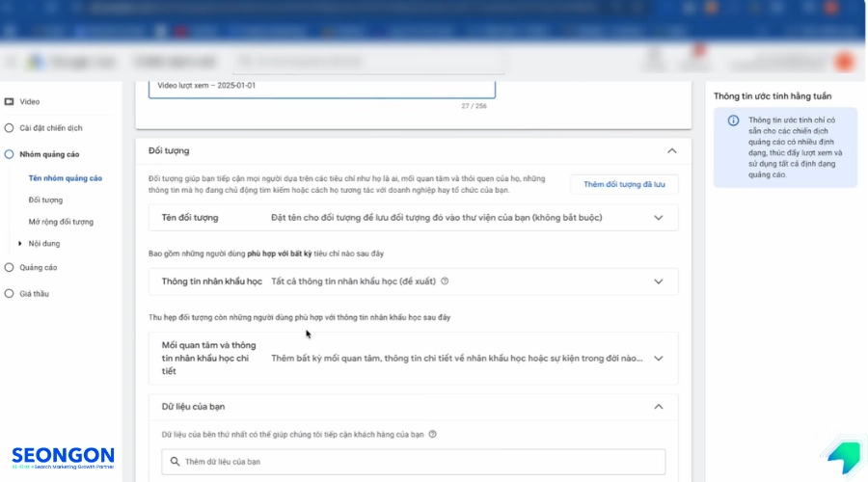The height and width of the screenshot is (482, 868).
Task: Click the Thông tin nhân khẩu học label
Action: pos(211,281)
